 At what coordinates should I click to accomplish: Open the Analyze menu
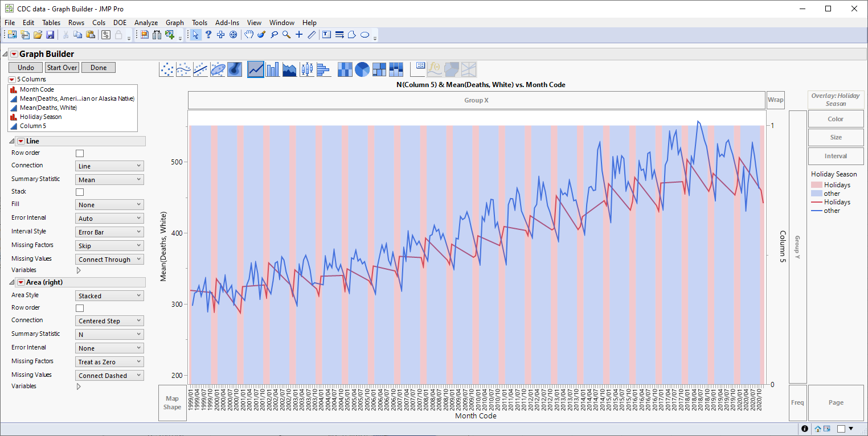(146, 23)
